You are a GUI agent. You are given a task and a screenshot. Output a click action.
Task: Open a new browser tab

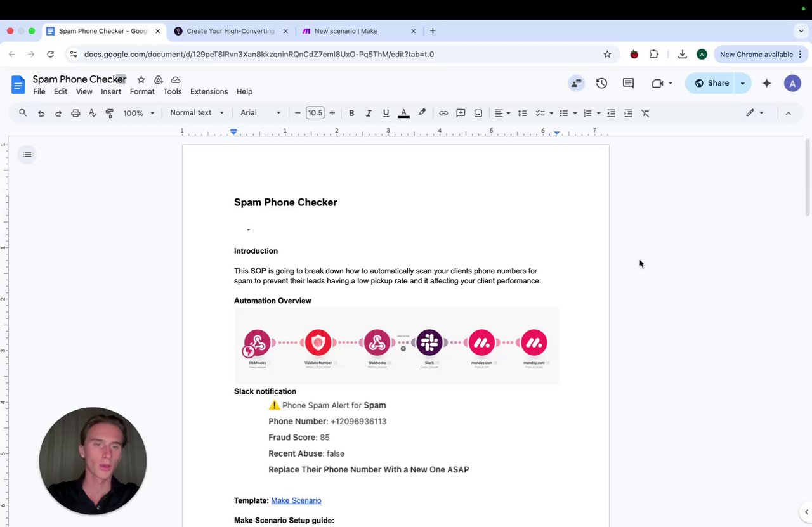pyautogui.click(x=433, y=31)
